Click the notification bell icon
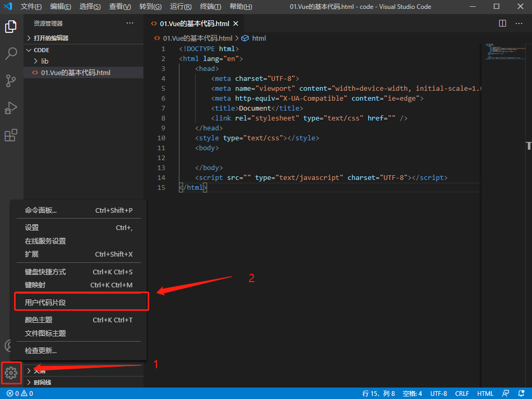Image resolution: width=532 pixels, height=399 pixels. [522, 394]
